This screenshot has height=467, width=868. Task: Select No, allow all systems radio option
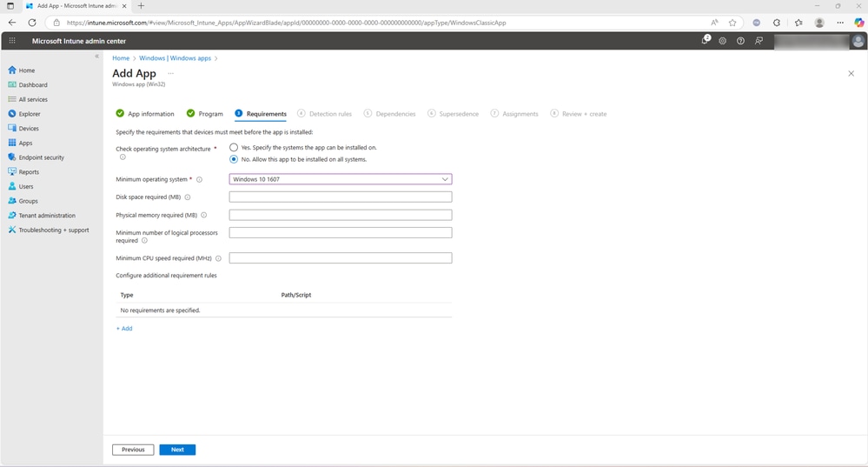click(234, 159)
